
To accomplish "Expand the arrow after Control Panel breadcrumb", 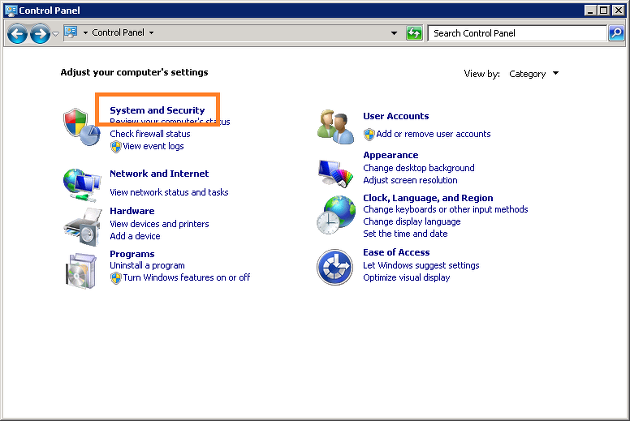I will click(151, 33).
